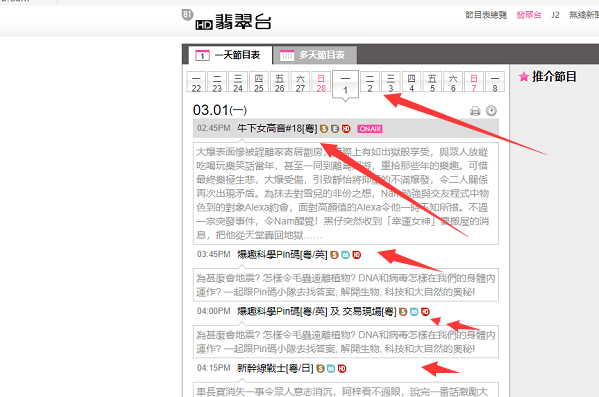599x397 pixels.
Task: Open the programme 牛下女高音#18[粵]
Action: click(277, 128)
